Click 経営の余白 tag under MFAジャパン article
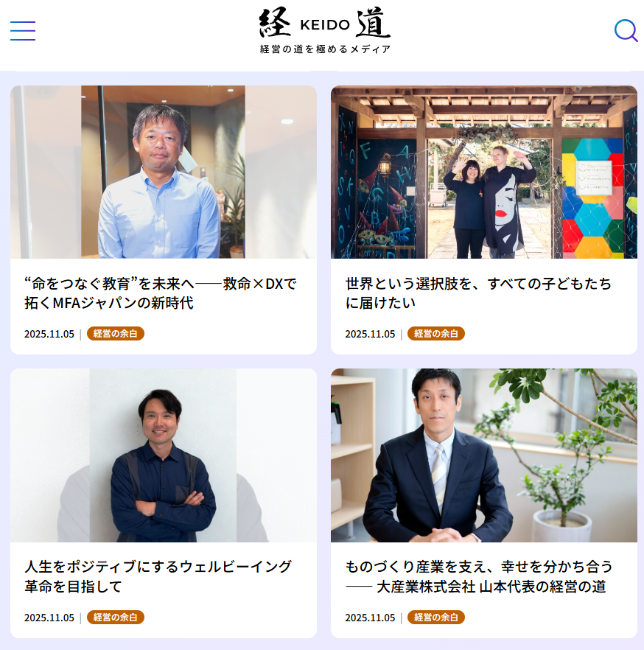This screenshot has width=644, height=650. click(x=115, y=334)
